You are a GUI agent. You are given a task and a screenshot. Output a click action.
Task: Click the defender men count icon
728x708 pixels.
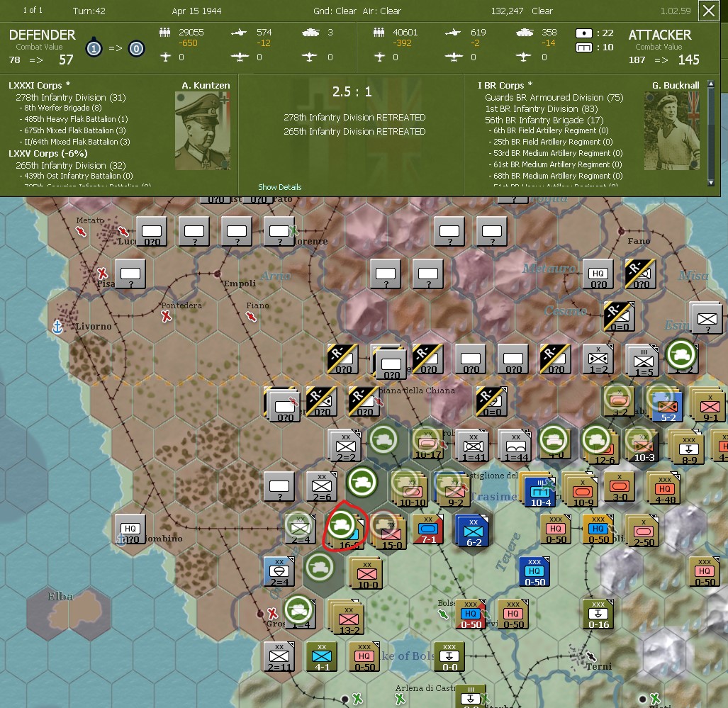(x=165, y=32)
